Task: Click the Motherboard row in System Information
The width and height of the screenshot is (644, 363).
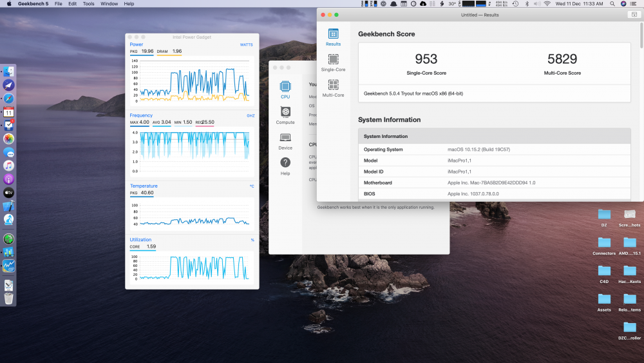Action: (494, 183)
